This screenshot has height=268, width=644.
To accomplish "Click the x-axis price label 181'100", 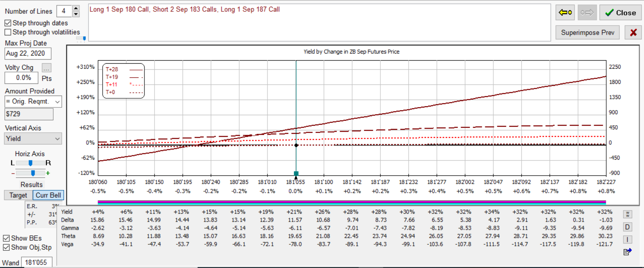I will (324, 182).
